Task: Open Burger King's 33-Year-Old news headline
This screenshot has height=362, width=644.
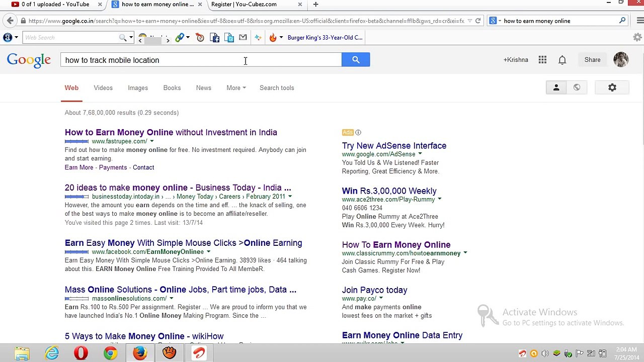Action: coord(325,38)
